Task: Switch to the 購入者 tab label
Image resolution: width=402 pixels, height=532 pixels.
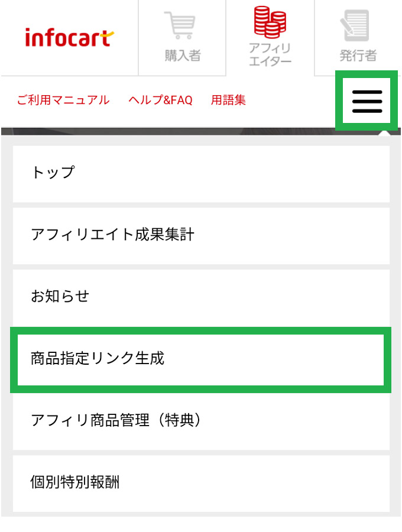Action: click(183, 56)
